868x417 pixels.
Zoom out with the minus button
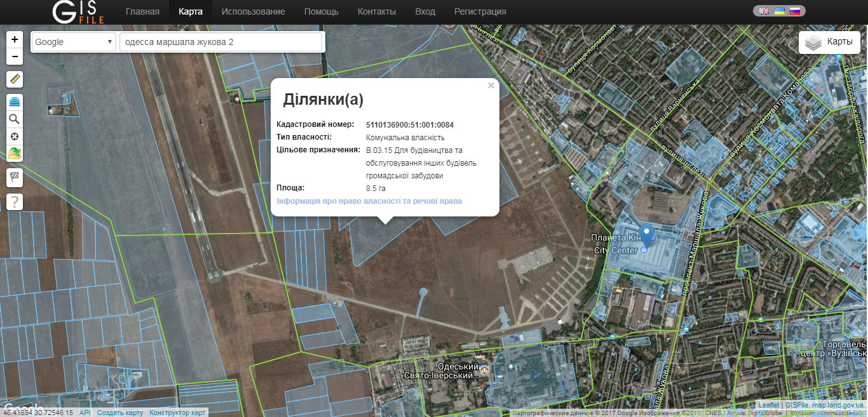coord(15,56)
